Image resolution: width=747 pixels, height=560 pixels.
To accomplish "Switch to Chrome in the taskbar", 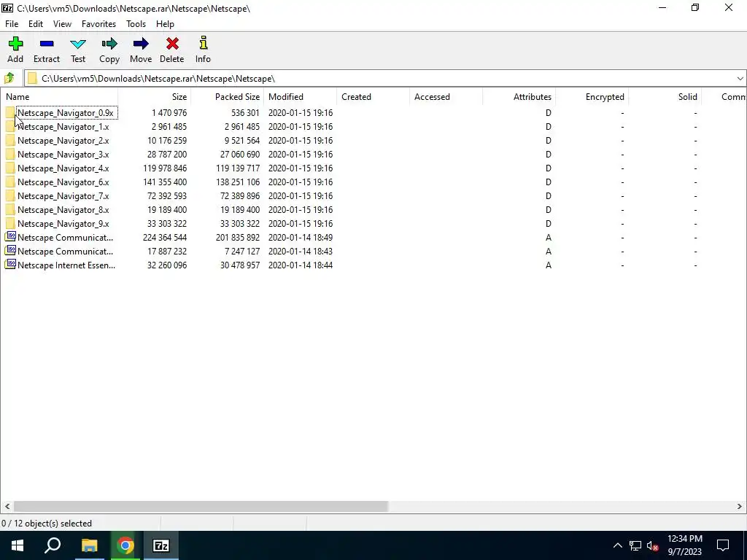I will pyautogui.click(x=125, y=545).
